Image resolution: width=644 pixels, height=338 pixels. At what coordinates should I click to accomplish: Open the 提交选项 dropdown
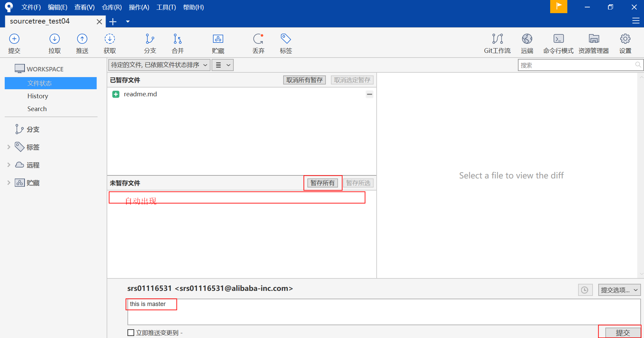(x=619, y=290)
